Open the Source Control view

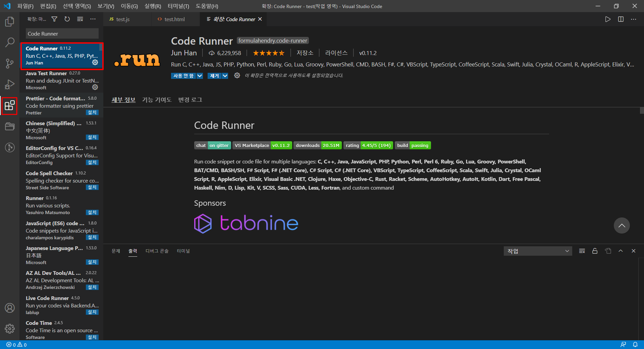[x=10, y=63]
